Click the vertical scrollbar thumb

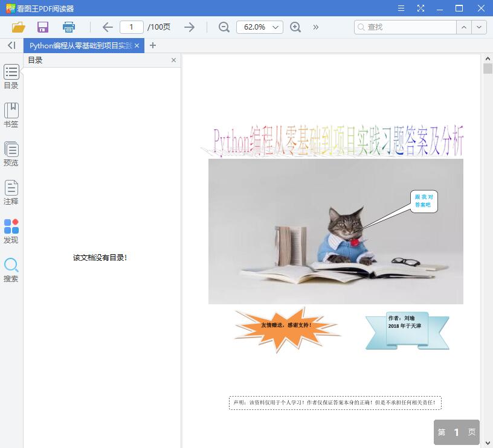click(488, 68)
